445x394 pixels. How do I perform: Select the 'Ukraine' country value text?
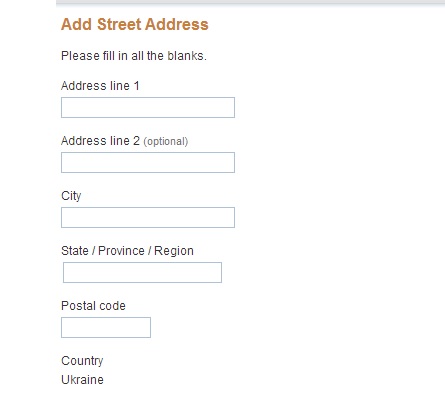click(82, 380)
